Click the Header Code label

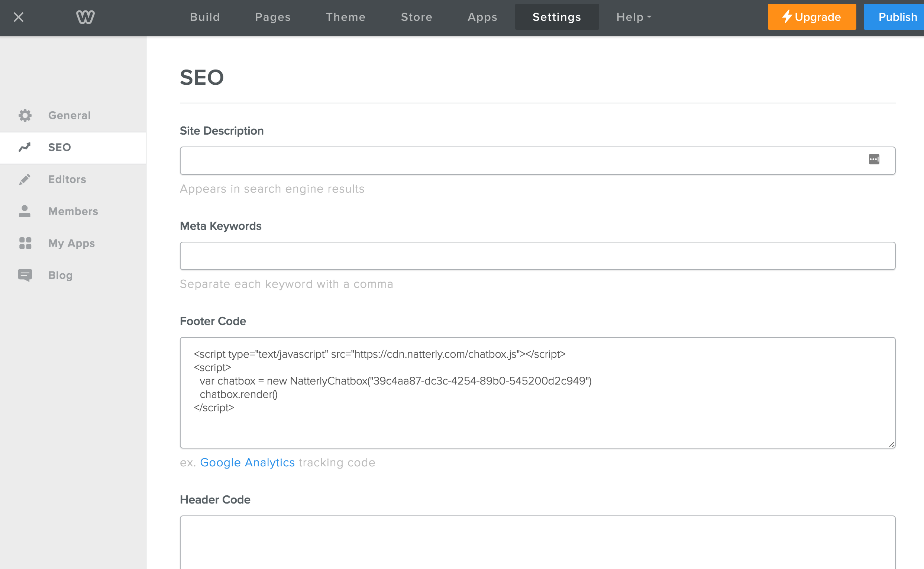[215, 500]
